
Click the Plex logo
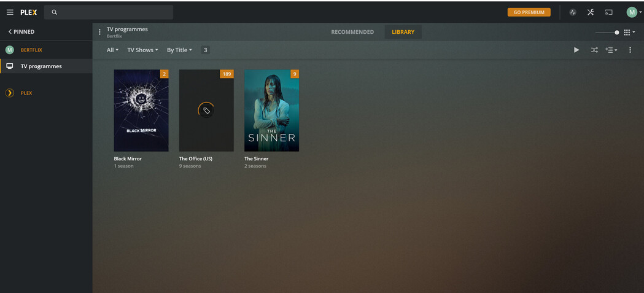[29, 12]
